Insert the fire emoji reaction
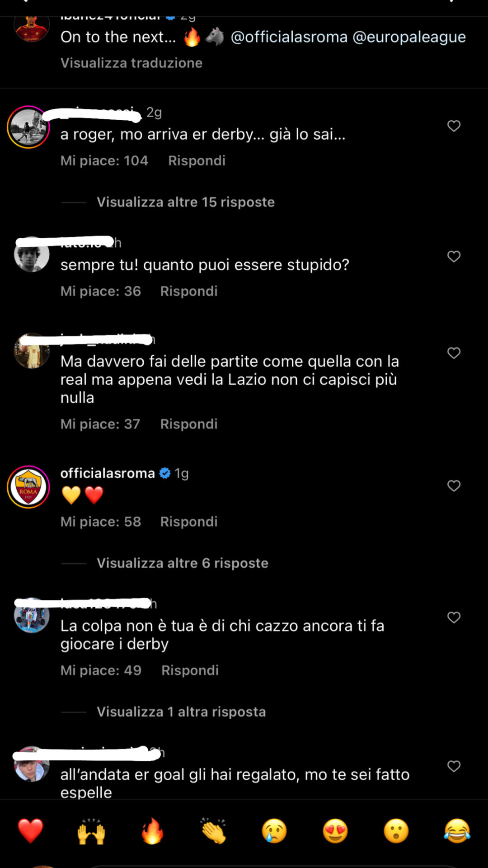This screenshot has height=868, width=488. [152, 831]
